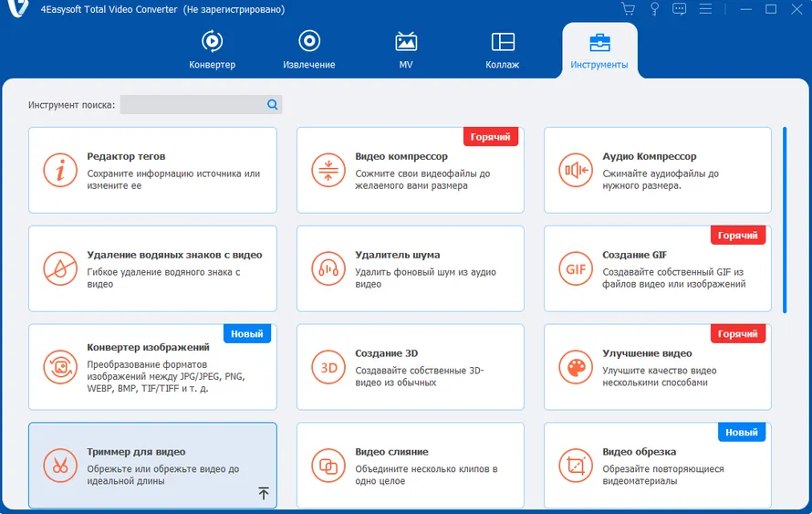Open Видео компрессор title

[x=401, y=156]
